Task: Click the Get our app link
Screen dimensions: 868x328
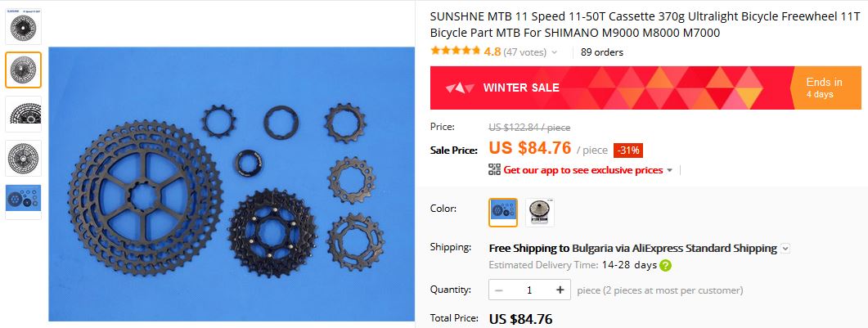Action: click(x=583, y=170)
